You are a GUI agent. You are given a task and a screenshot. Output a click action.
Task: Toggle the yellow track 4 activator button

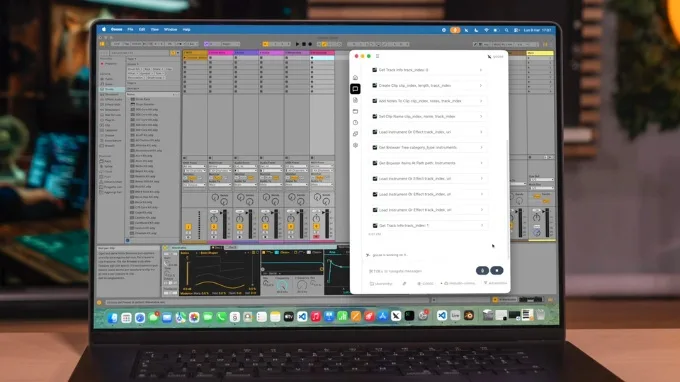[265, 227]
